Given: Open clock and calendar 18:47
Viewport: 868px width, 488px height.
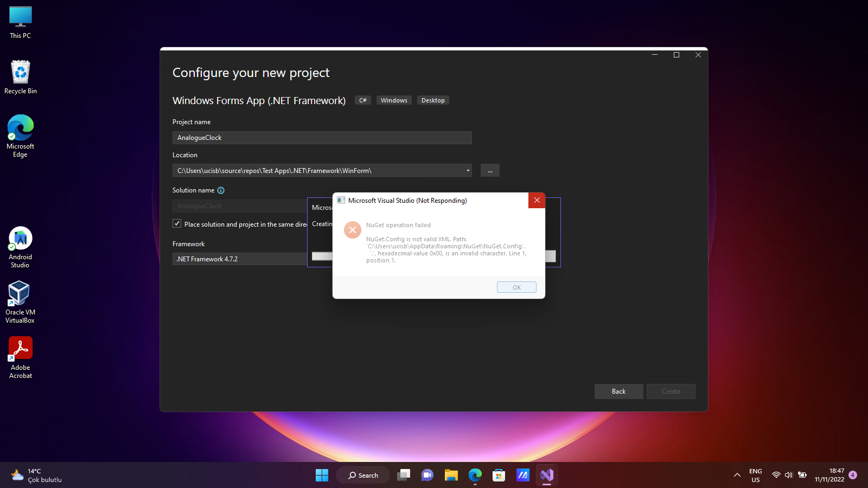Looking at the screenshot, I should 829,475.
